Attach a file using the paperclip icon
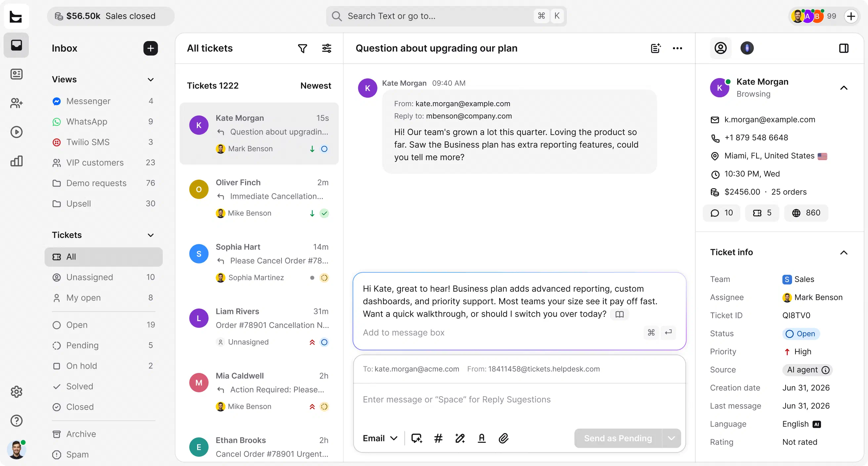The width and height of the screenshot is (868, 466). (503, 438)
